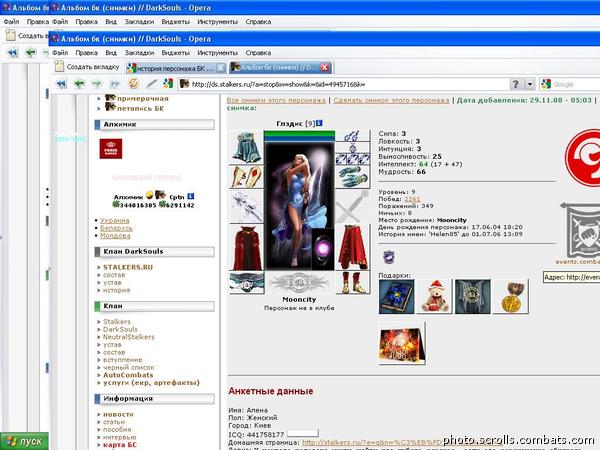Click the red boots equipment slot
Viewport: 600px width, 450px height.
point(353,282)
